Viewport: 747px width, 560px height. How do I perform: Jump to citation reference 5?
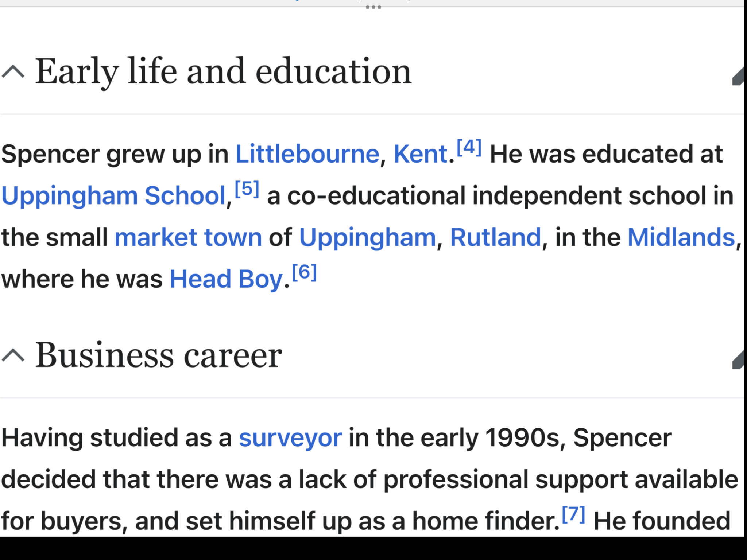tap(247, 189)
